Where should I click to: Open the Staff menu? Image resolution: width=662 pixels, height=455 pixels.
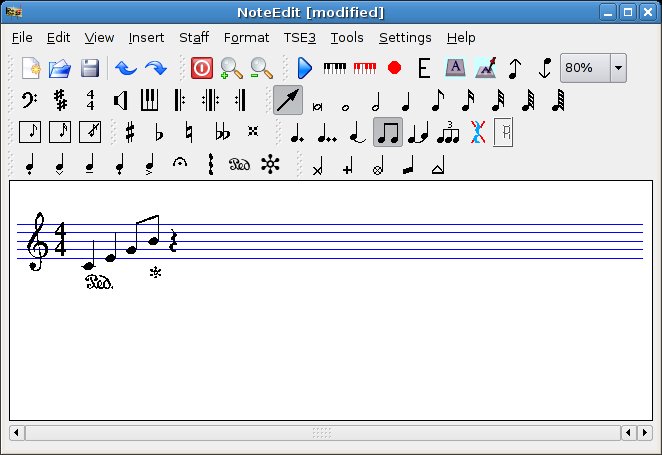point(194,38)
